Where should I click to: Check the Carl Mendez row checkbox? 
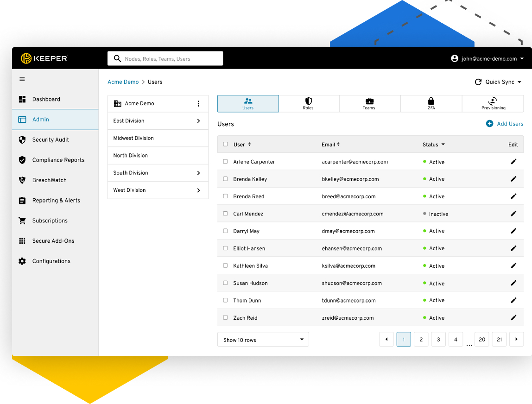point(225,214)
